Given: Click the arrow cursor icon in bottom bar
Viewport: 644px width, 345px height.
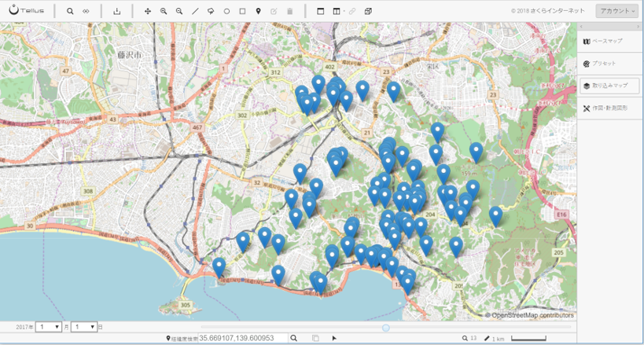Looking at the screenshot, I should click(x=334, y=338).
